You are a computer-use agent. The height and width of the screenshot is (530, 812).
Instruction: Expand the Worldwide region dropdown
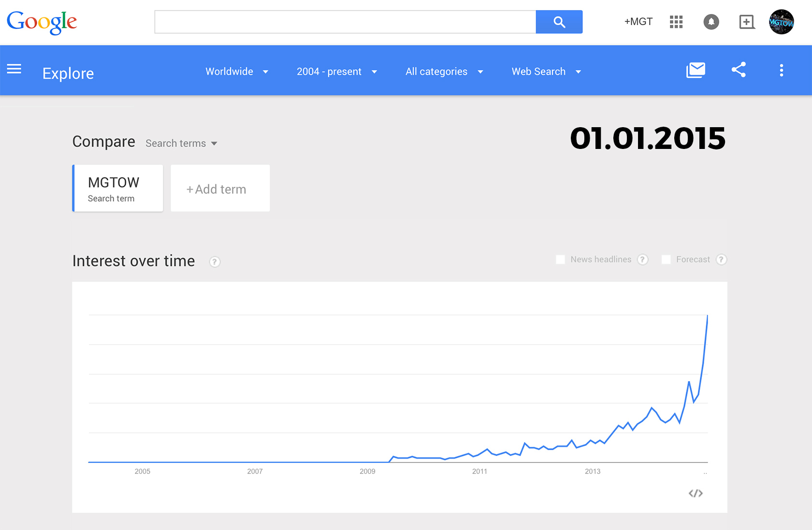click(x=236, y=72)
